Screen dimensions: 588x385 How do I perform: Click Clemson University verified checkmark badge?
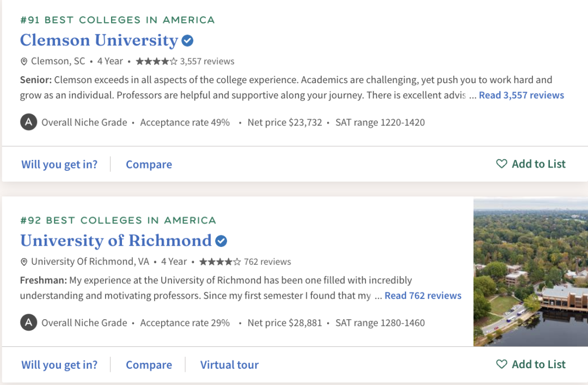(187, 41)
